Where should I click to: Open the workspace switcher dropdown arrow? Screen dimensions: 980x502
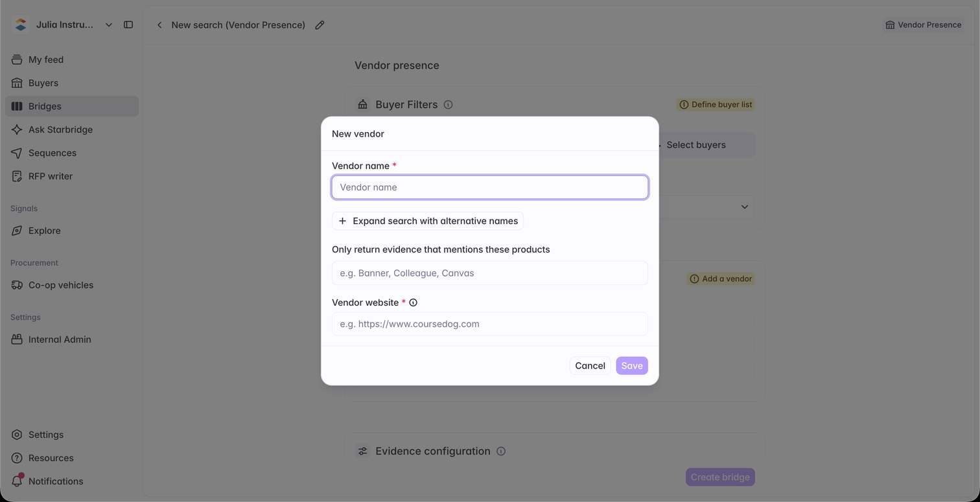(109, 25)
